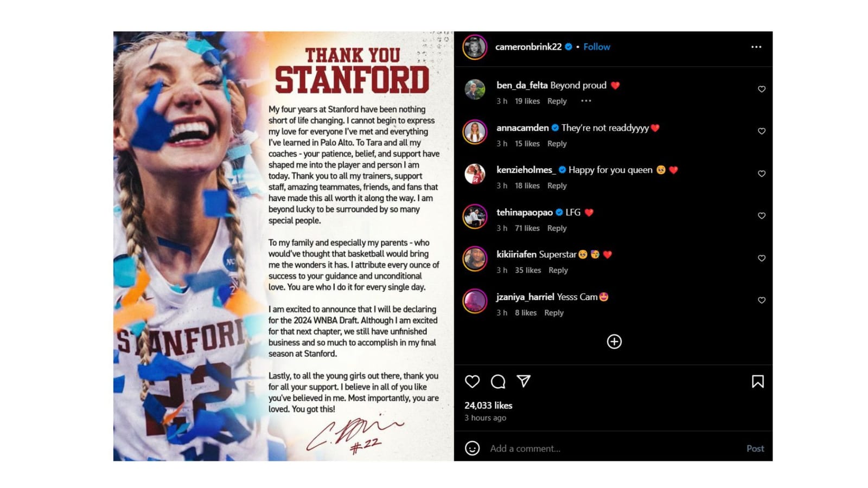This screenshot has width=868, height=488.
Task: Load more comments with the plus icon
Action: point(614,342)
